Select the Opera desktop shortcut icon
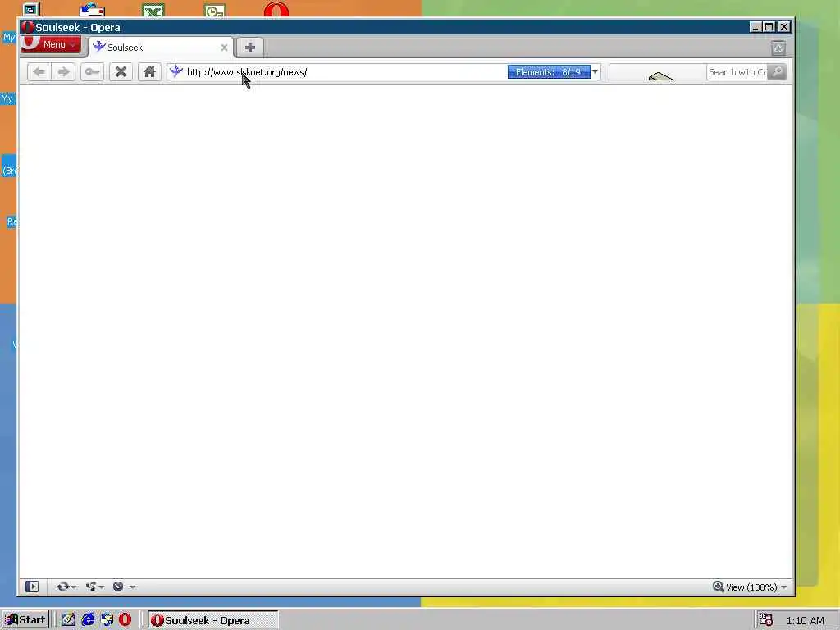Image resolution: width=840 pixels, height=630 pixels. pos(276,10)
